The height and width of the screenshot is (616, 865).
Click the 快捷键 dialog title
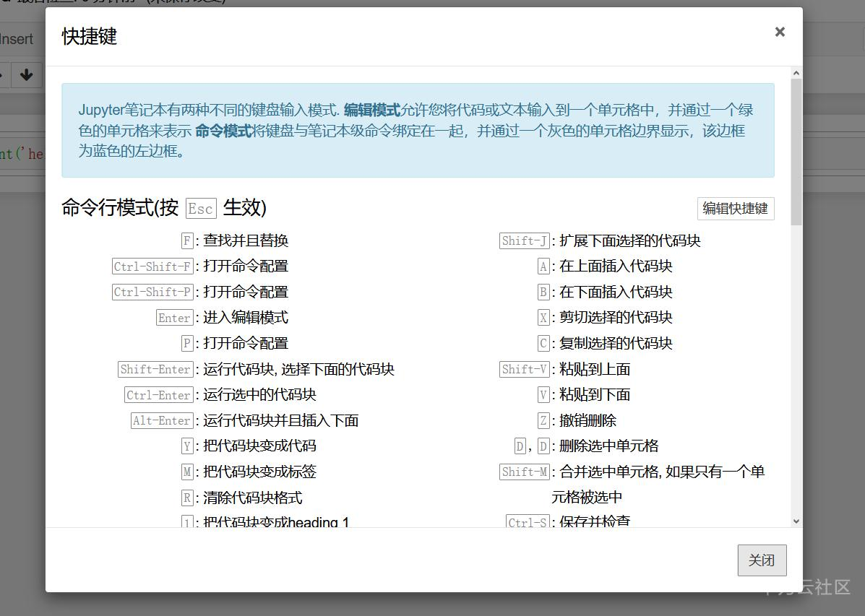(87, 37)
